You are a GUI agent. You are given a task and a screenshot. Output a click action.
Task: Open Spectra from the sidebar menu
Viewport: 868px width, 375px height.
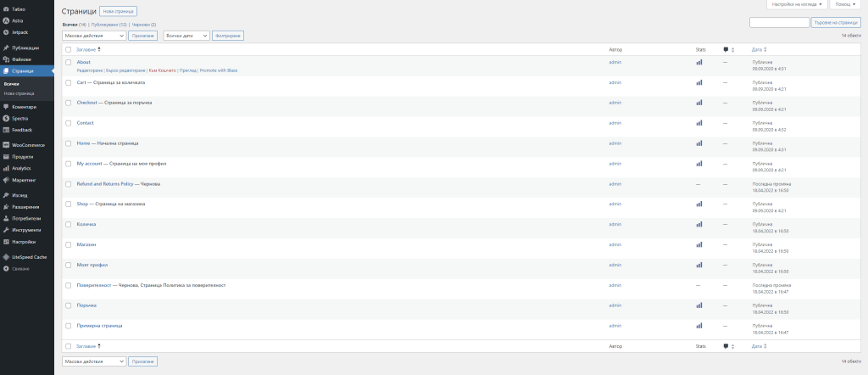[x=21, y=118]
